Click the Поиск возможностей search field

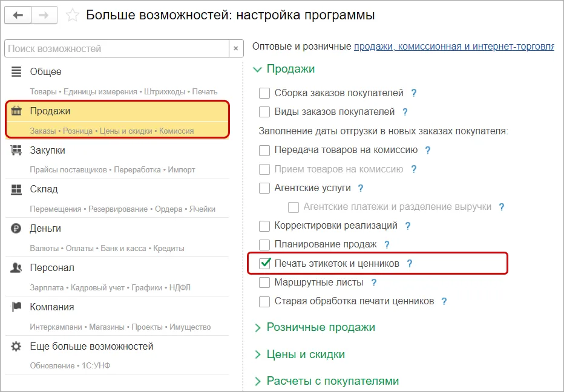pyautogui.click(x=117, y=48)
